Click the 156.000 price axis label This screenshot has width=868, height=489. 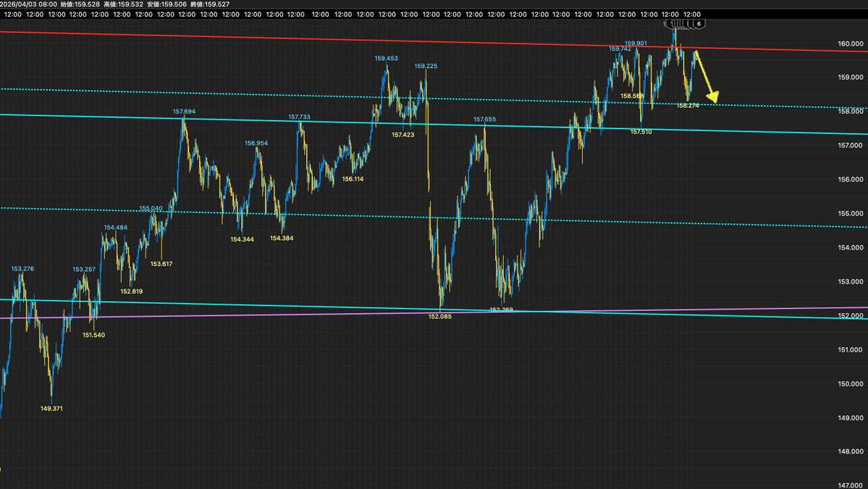851,179
